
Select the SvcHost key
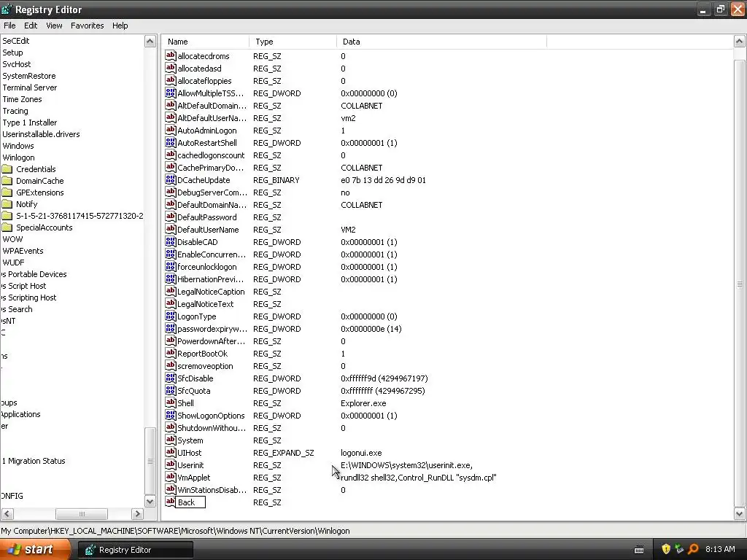[x=17, y=64]
